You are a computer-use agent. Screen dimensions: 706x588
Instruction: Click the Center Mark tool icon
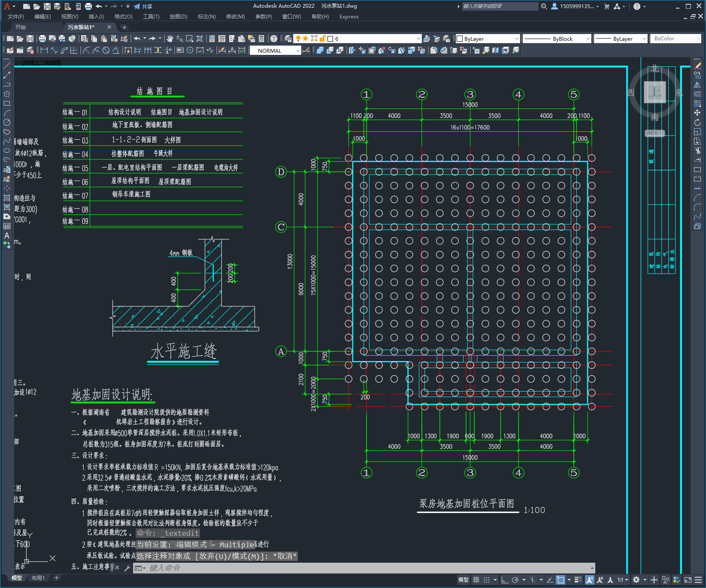(x=190, y=50)
